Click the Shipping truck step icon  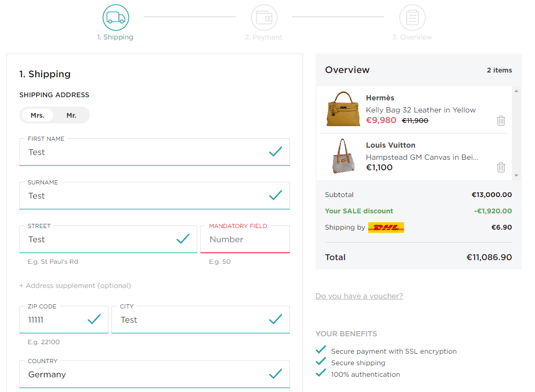click(116, 17)
